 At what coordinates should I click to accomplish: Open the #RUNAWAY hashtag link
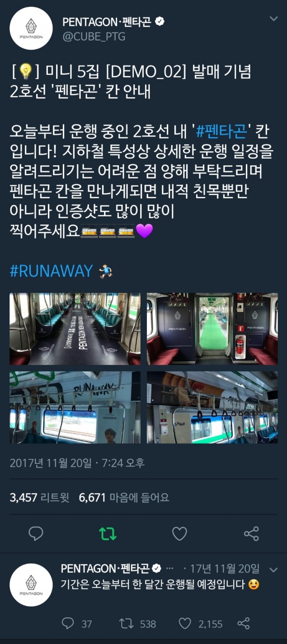tap(51, 271)
